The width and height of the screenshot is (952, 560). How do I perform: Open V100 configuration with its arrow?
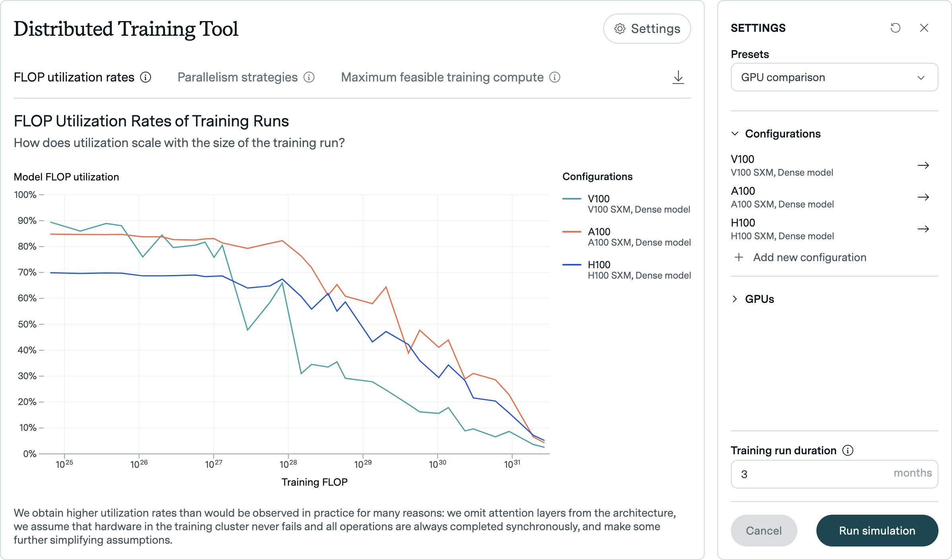[923, 165]
